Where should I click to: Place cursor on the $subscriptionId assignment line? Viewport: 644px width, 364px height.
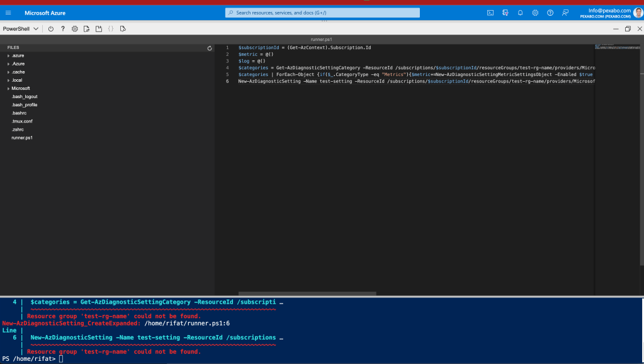[x=304, y=48]
